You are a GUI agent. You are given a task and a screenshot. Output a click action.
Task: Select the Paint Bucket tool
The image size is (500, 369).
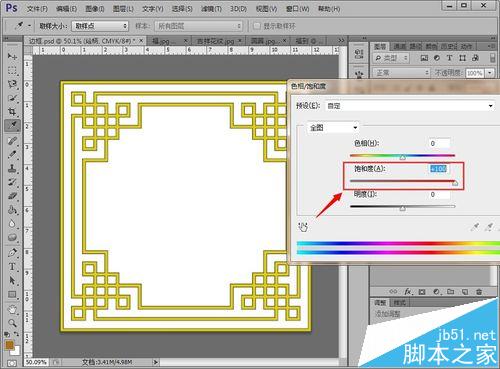click(x=12, y=210)
